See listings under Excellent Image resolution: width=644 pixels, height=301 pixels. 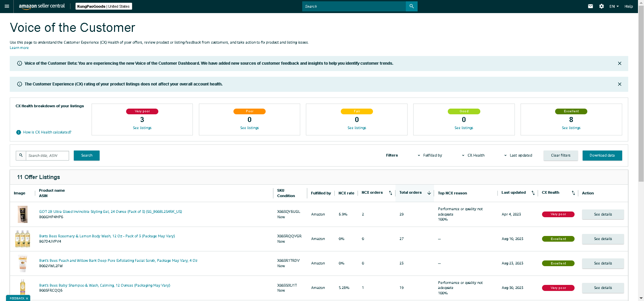571,128
